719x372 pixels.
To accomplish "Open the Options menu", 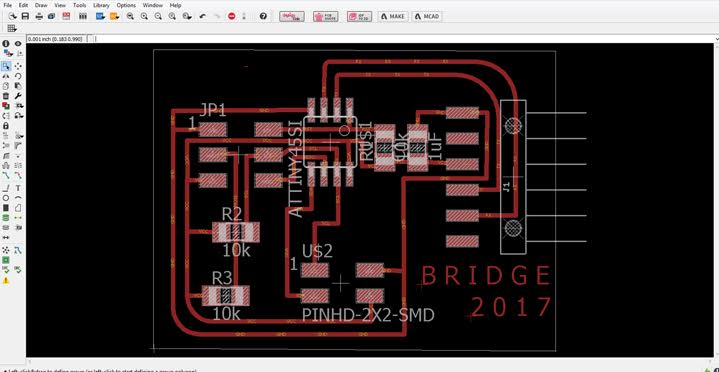I will (x=126, y=5).
